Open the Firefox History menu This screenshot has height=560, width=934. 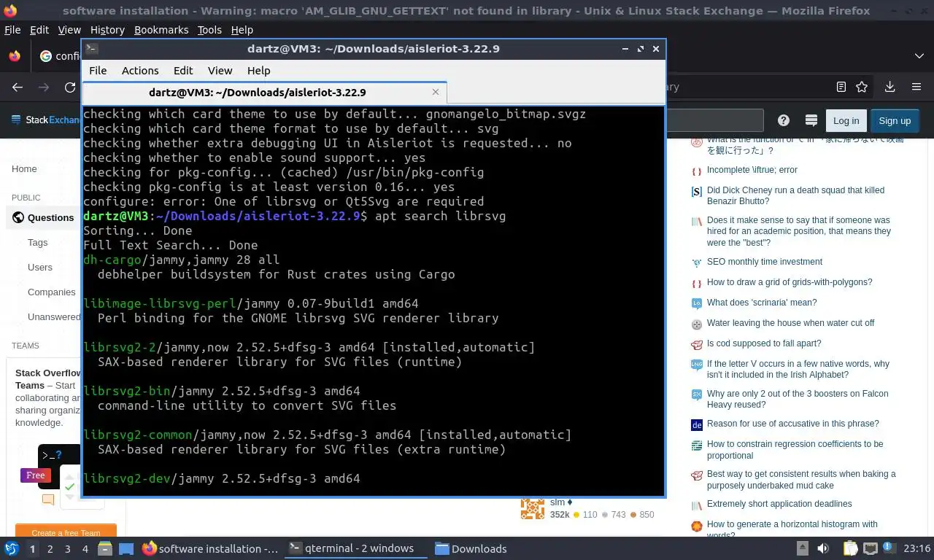[x=107, y=30]
